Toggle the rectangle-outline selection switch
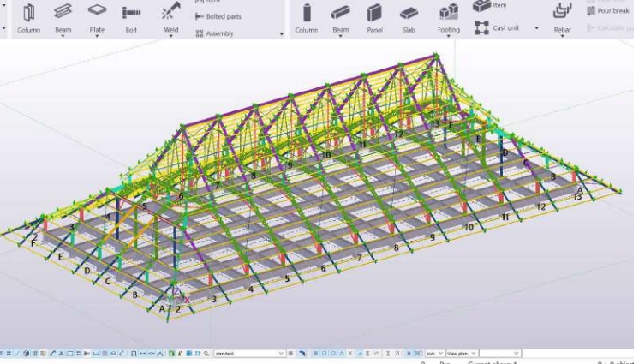Viewport: 639px width, 364px height. point(69,354)
